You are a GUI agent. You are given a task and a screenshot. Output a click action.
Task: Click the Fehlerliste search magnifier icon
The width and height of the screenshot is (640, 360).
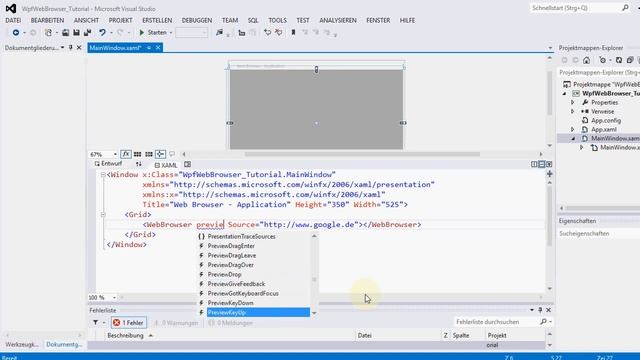pos(543,322)
